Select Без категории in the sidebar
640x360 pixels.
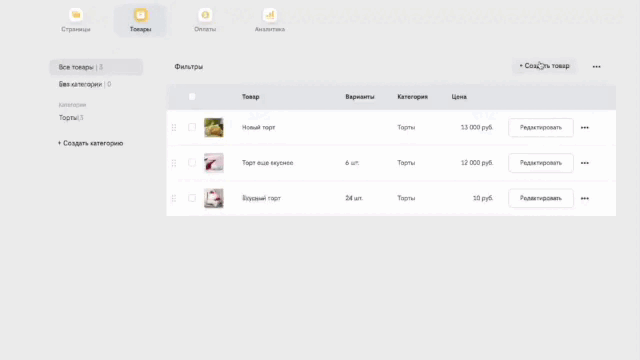coord(85,84)
